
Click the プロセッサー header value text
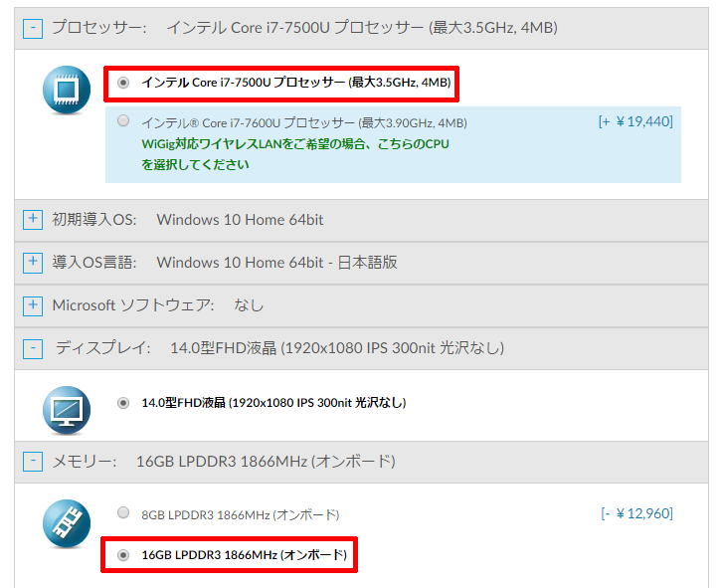tap(362, 28)
